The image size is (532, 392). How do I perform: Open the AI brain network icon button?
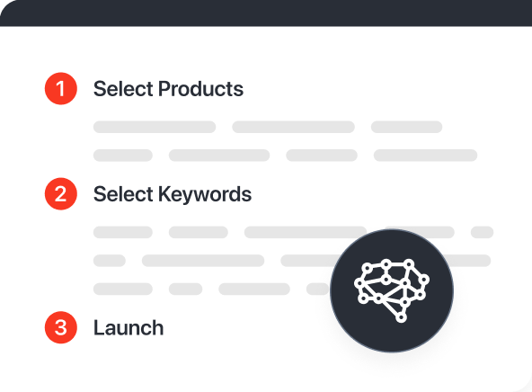[392, 291]
